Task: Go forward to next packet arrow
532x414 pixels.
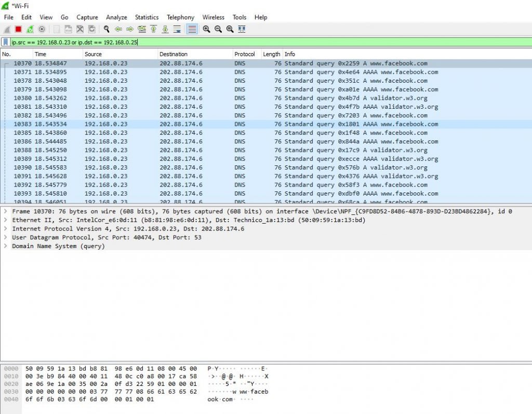Action: [x=129, y=29]
